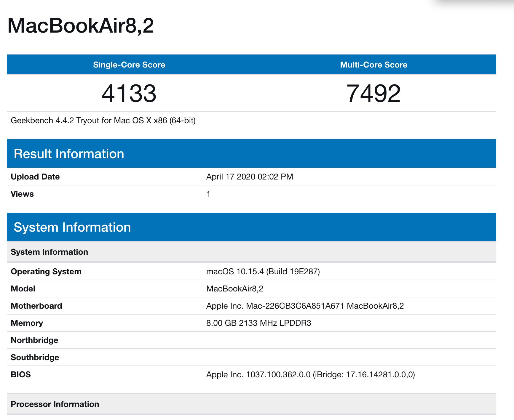Select the Single-Core Score header
Viewport: 514px width, 420px height.
tap(129, 65)
